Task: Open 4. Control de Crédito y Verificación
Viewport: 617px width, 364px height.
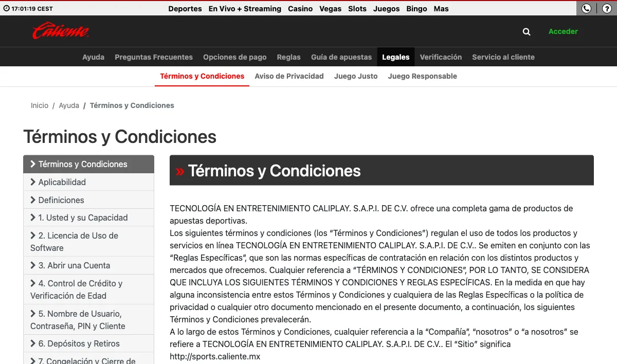Action: coord(88,289)
